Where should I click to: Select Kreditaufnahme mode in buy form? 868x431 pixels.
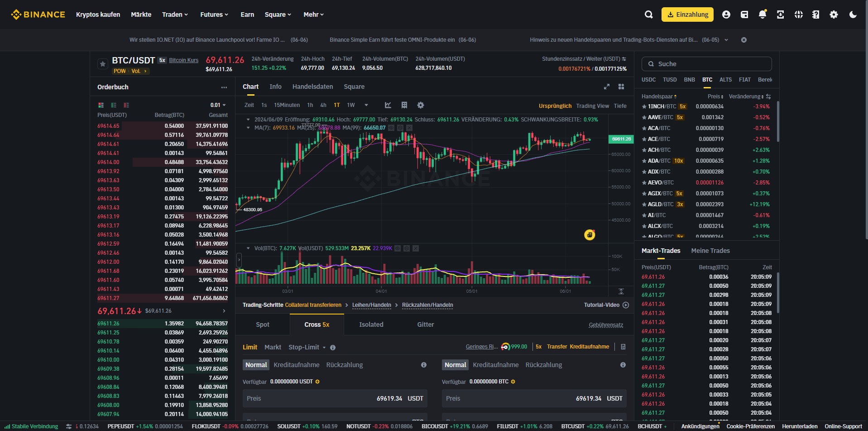297,365
